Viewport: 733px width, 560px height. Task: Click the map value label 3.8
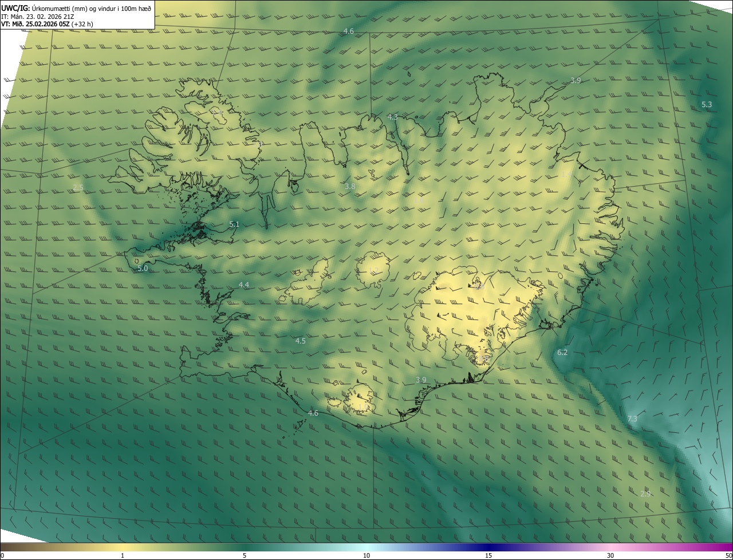pyautogui.click(x=350, y=187)
